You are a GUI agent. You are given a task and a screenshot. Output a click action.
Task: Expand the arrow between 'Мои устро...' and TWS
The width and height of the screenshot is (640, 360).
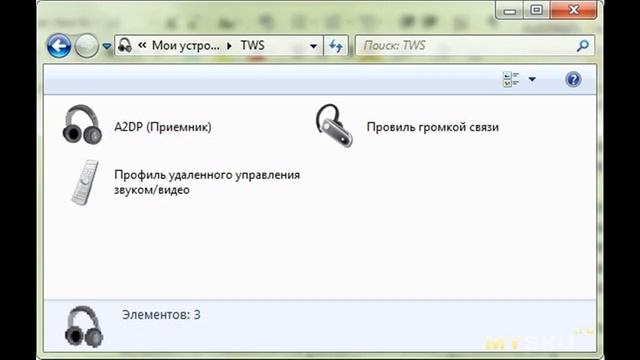coord(230,46)
